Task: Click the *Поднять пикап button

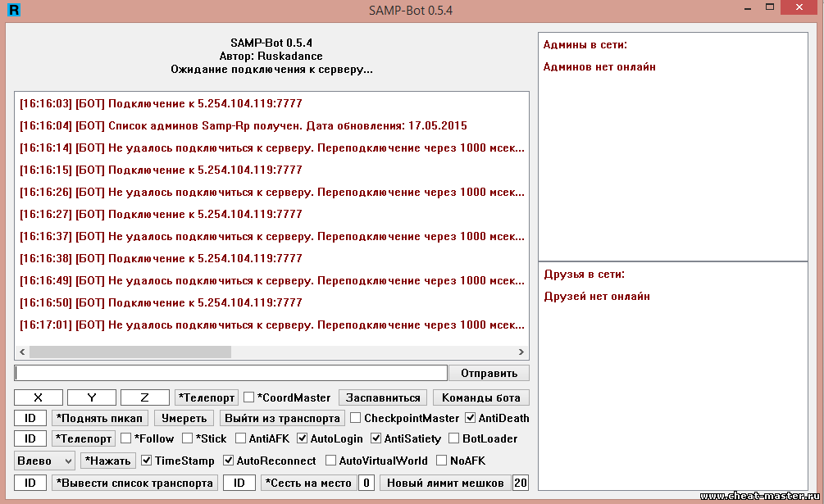Action: point(100,418)
